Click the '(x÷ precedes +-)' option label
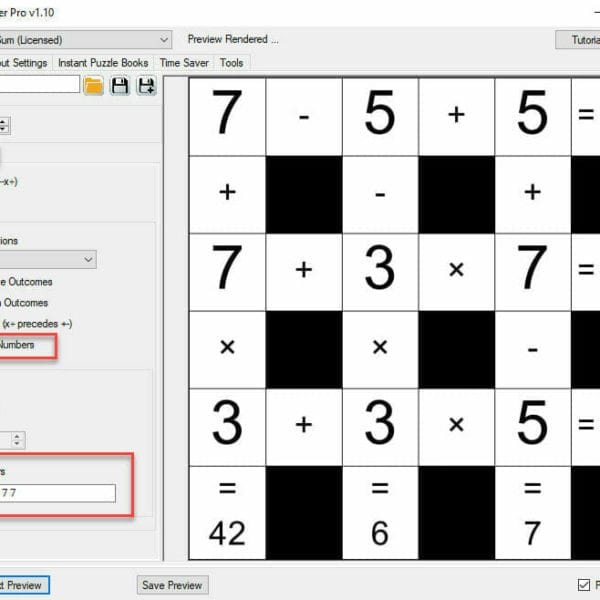Image resolution: width=600 pixels, height=600 pixels. [x=37, y=324]
